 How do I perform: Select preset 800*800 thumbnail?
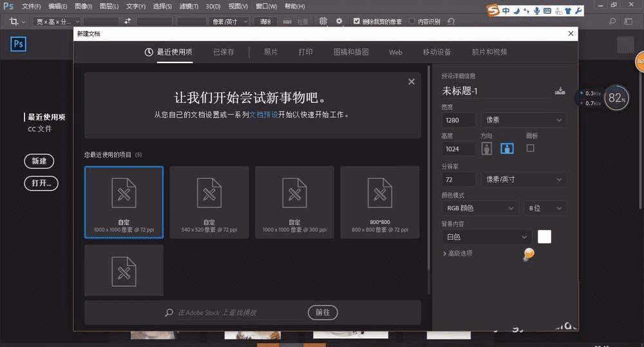click(x=380, y=202)
